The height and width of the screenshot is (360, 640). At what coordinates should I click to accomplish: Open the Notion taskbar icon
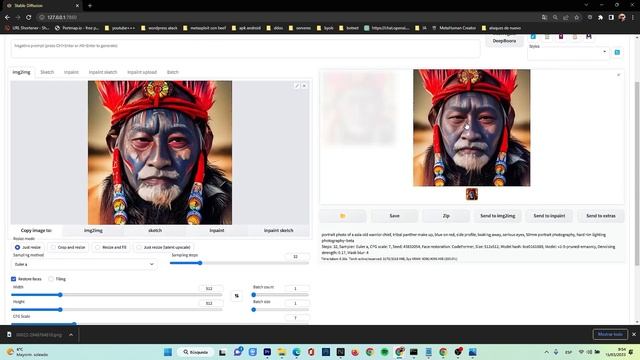(340, 352)
